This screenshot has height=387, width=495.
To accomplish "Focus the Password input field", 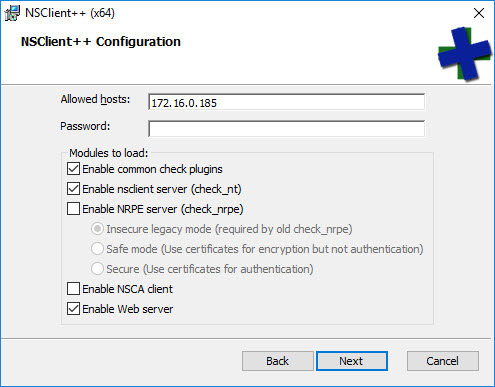I will 286,129.
